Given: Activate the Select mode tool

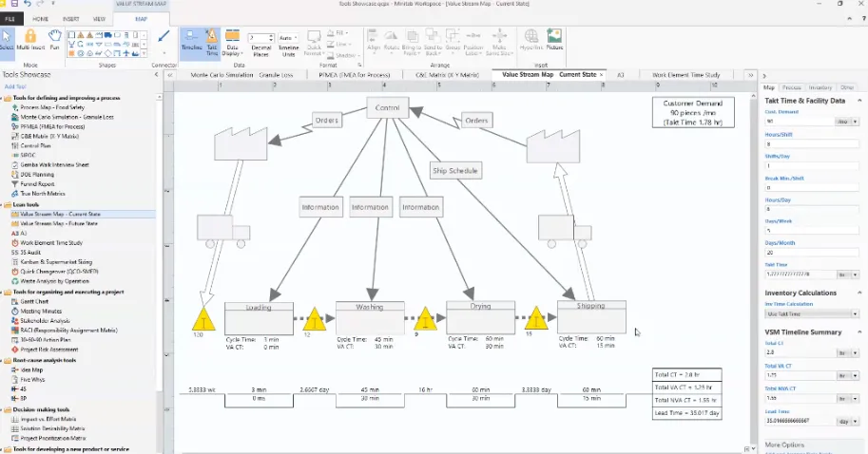Looking at the screenshot, I should pos(6,41).
